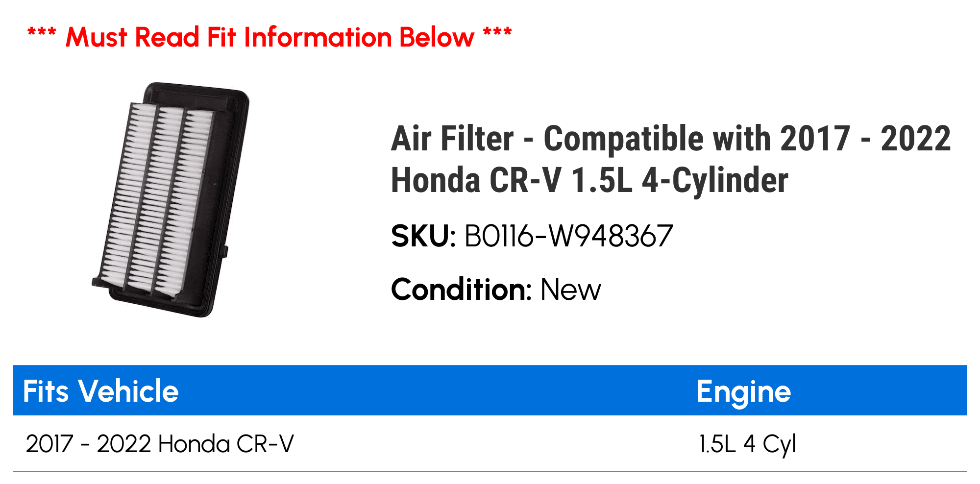Viewport: 980px width, 484px height.
Task: Click the bold "SKU:" label
Action: [423, 236]
